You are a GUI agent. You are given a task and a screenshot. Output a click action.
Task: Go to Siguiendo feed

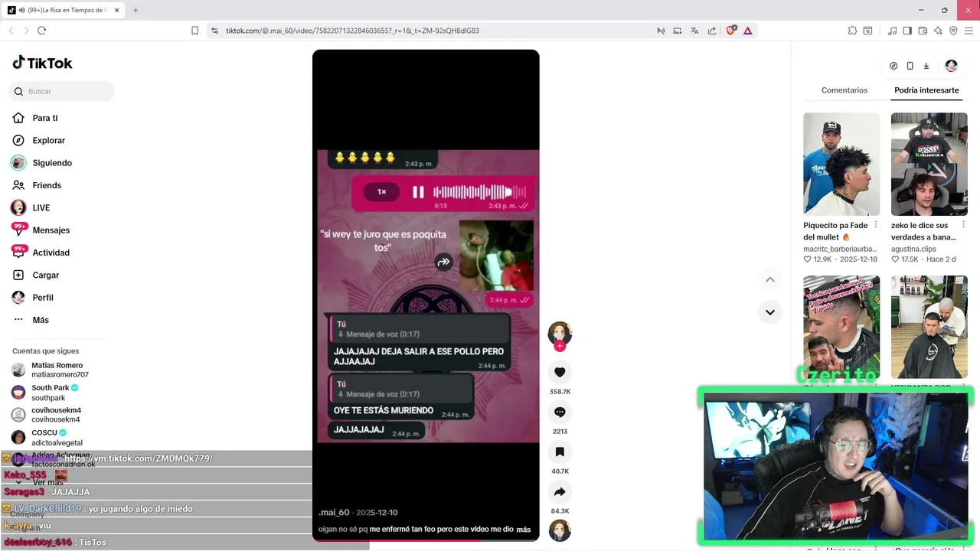pos(42,163)
